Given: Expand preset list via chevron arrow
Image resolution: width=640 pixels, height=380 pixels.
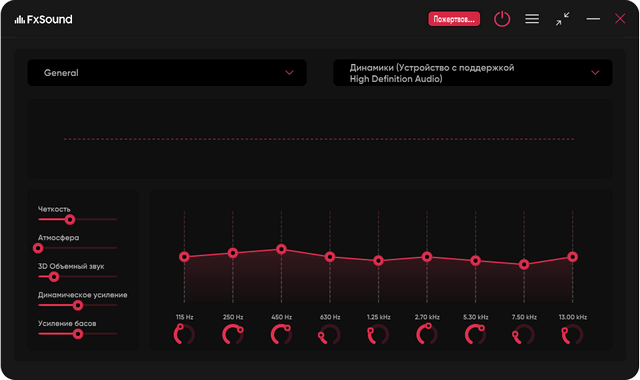Looking at the screenshot, I should click(289, 73).
